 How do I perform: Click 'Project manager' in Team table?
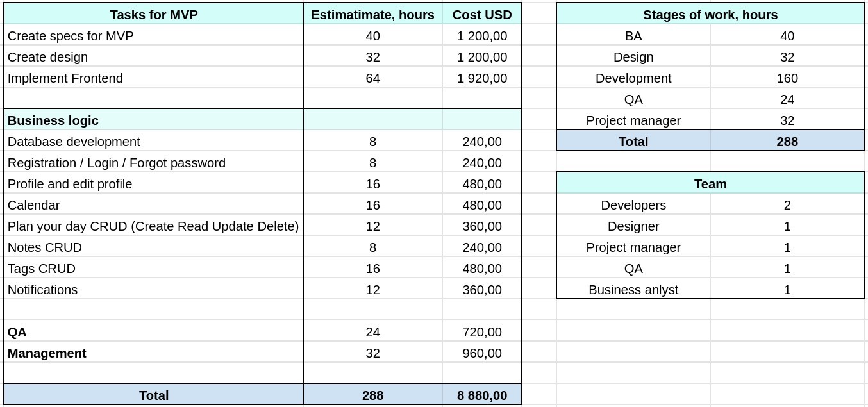point(633,247)
